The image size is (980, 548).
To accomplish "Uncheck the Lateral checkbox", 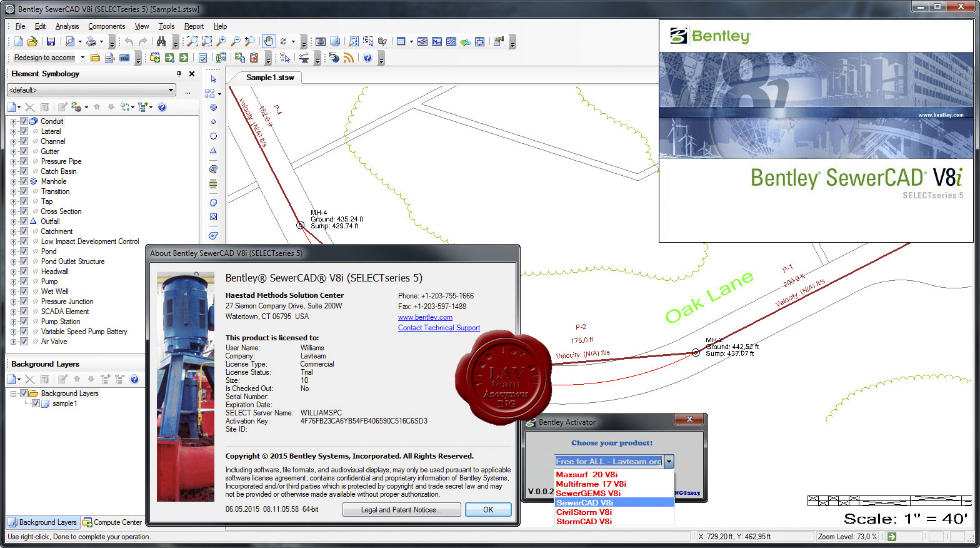I will pyautogui.click(x=24, y=131).
